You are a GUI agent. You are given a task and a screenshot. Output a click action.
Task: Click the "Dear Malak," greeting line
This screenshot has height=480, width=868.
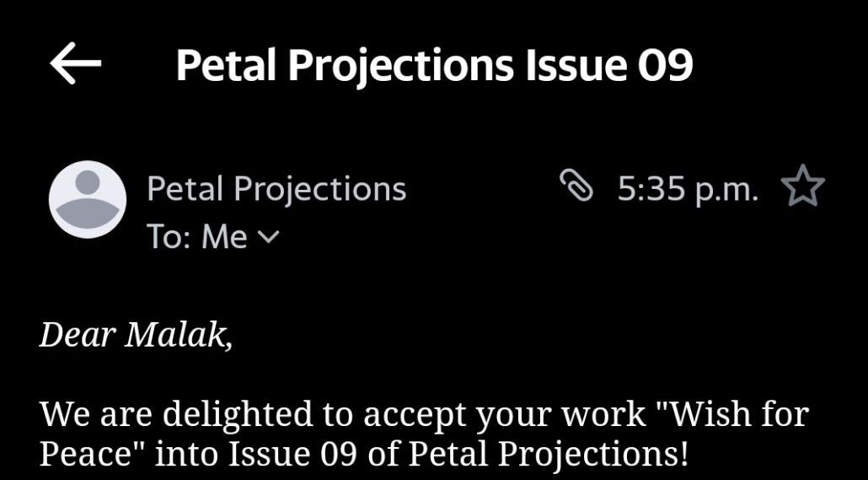136,336
